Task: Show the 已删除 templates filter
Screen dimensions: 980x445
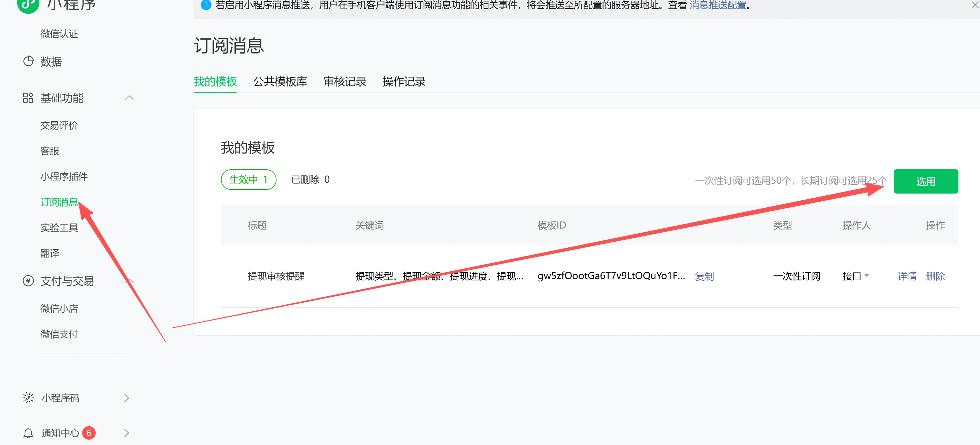Action: coord(311,179)
